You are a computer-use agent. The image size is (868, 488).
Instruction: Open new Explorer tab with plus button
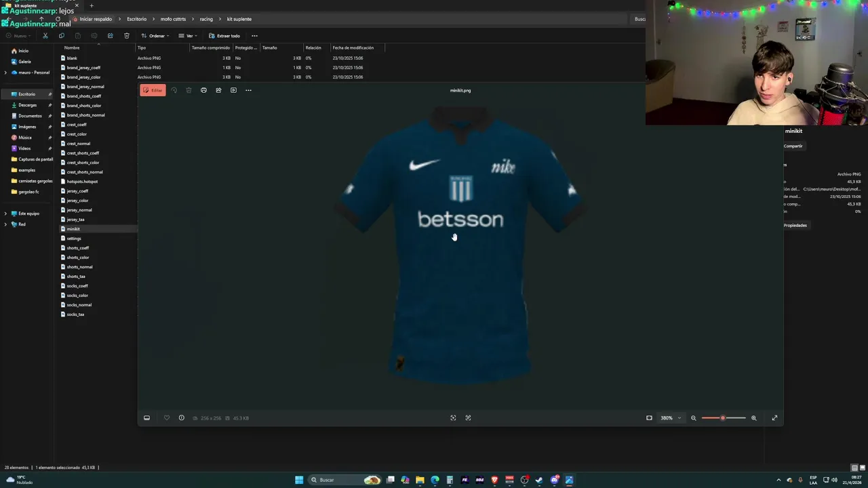click(x=92, y=5)
